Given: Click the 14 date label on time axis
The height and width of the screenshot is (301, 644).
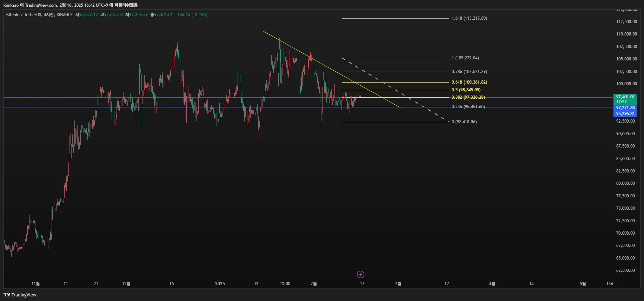Looking at the screenshot, I should point(531,284).
